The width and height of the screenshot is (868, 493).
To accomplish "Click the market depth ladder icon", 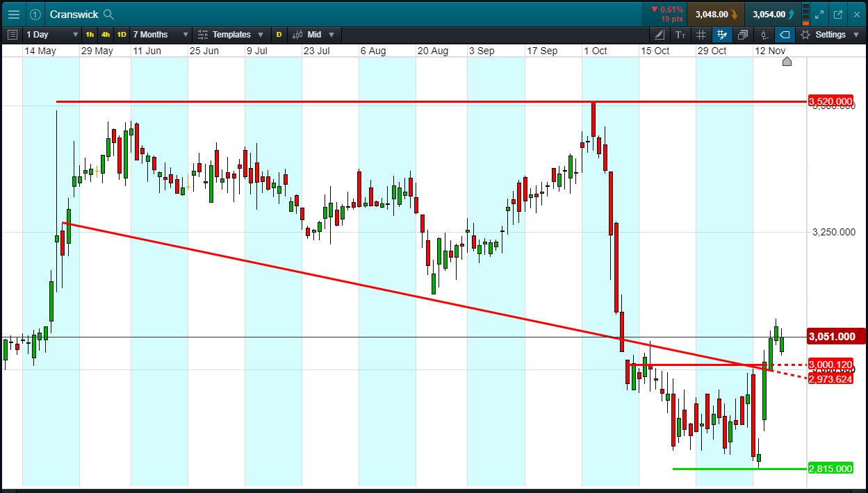I will (806, 14).
